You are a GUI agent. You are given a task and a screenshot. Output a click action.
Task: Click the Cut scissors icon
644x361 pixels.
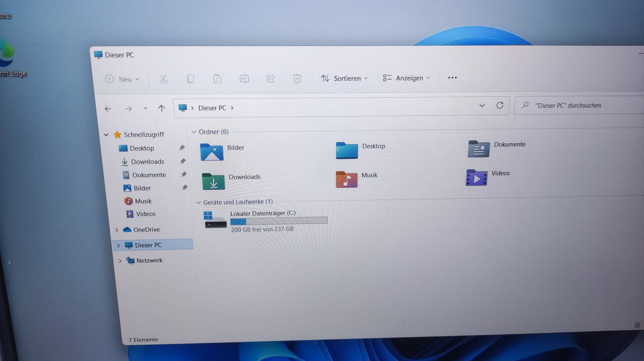coord(163,79)
